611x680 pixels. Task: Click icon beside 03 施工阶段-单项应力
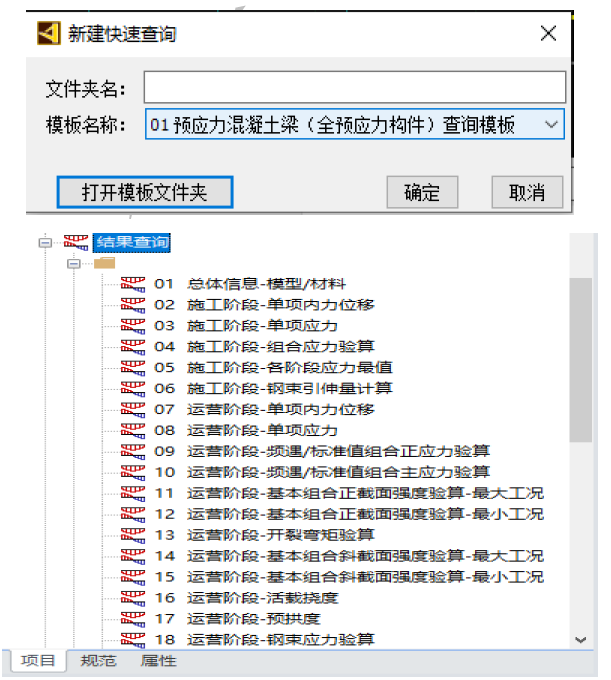[133, 326]
